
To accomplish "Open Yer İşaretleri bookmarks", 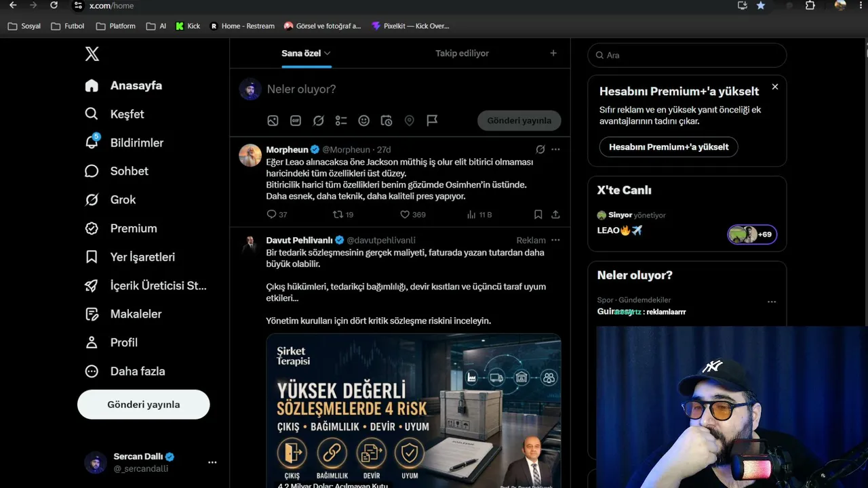I will coord(130,257).
